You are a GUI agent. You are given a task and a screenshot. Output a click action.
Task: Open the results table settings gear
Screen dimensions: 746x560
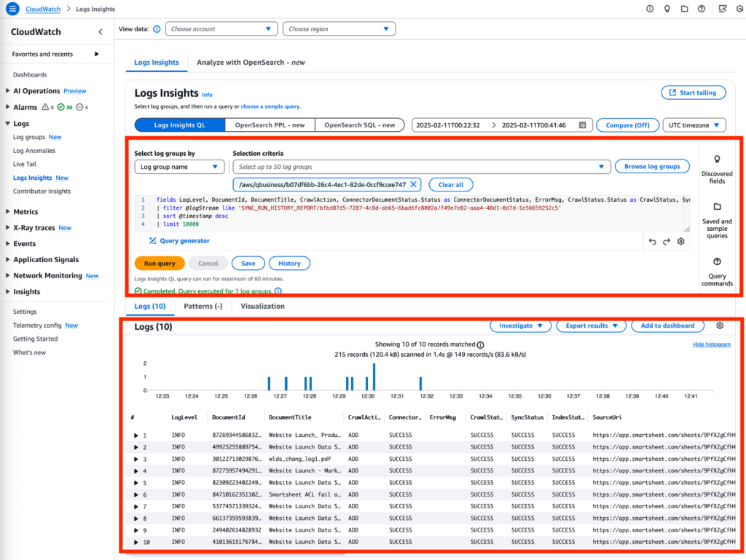click(720, 326)
